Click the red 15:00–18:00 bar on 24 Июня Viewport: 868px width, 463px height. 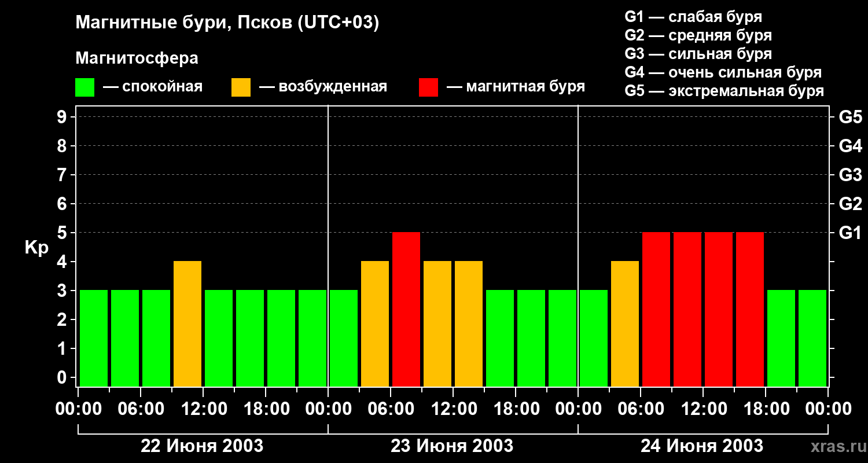point(750,310)
